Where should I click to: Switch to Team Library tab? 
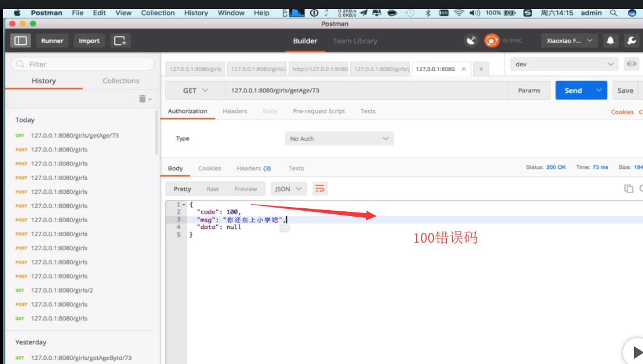coord(355,40)
